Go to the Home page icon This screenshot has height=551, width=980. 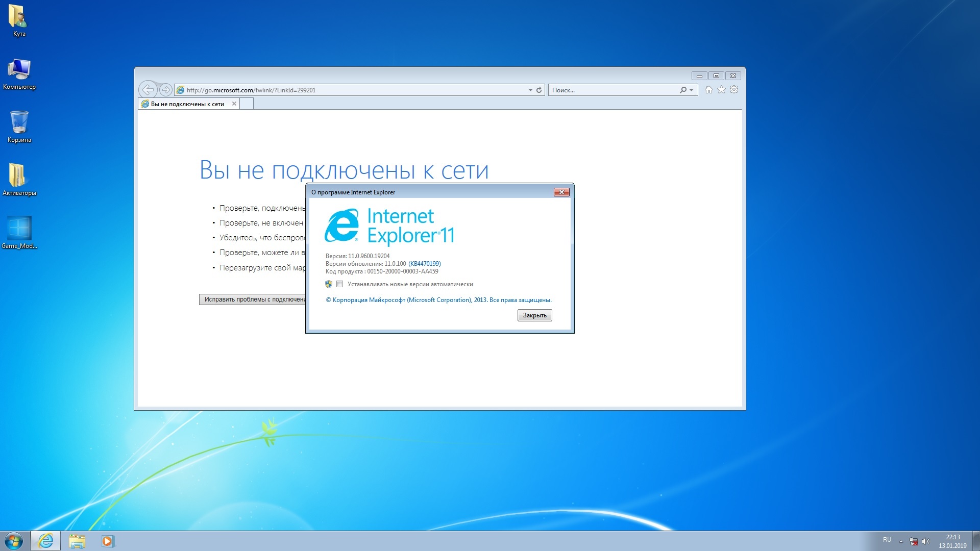708,90
